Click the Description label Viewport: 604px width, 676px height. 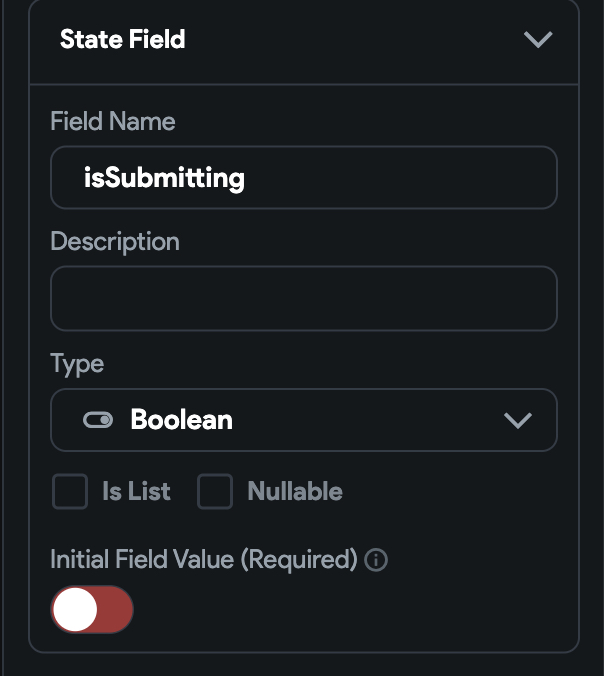(x=115, y=242)
